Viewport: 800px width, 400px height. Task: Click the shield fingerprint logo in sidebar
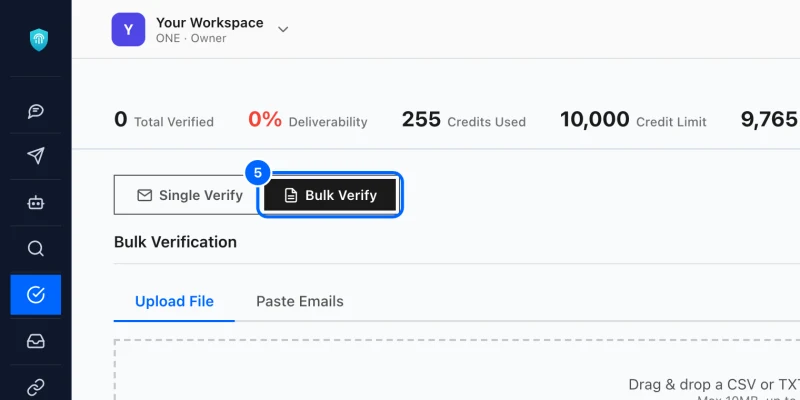[39, 40]
